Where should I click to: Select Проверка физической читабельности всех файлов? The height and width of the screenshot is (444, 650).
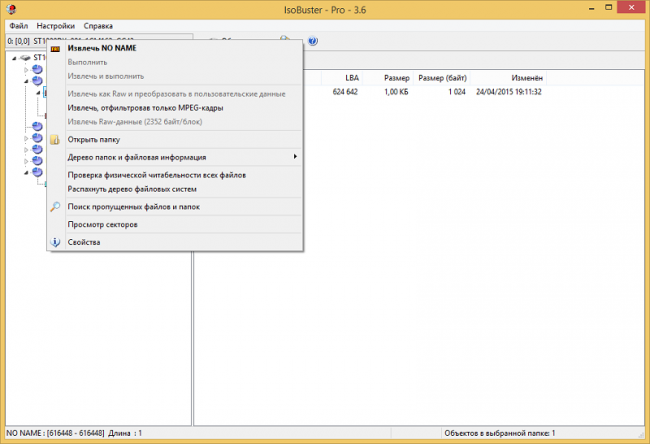tap(157, 175)
